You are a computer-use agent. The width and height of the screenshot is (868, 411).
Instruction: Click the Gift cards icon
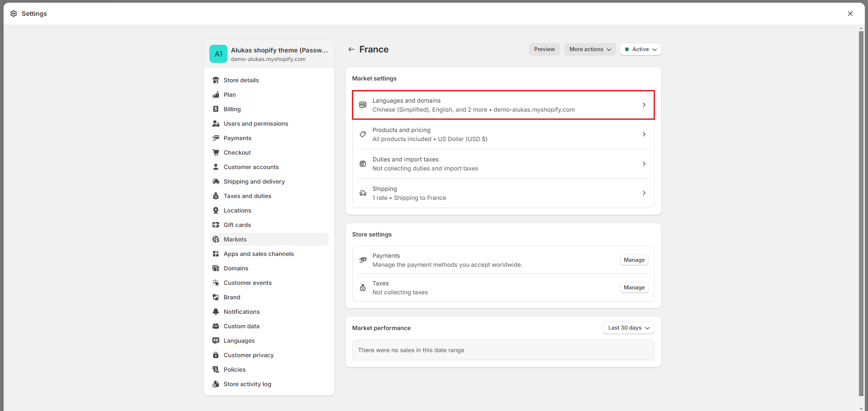(x=216, y=225)
